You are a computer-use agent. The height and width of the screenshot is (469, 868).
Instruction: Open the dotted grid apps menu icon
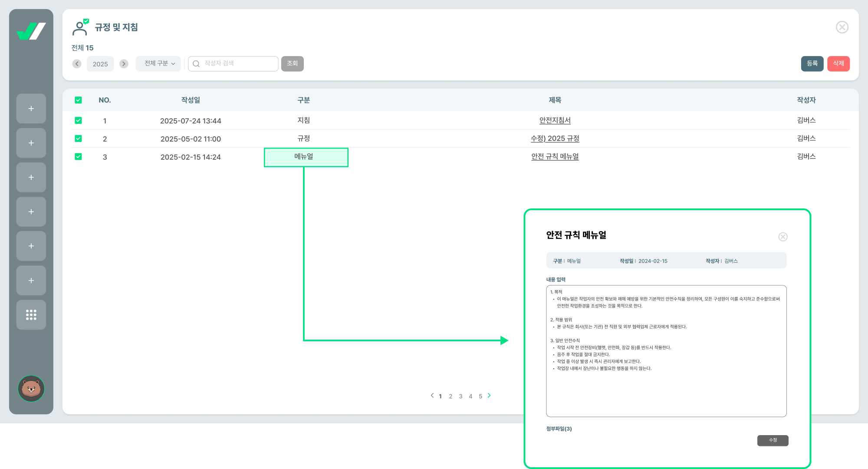point(31,315)
